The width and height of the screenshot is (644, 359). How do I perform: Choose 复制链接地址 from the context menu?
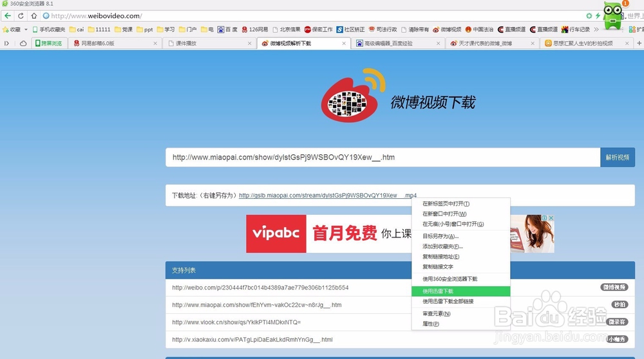461,257
